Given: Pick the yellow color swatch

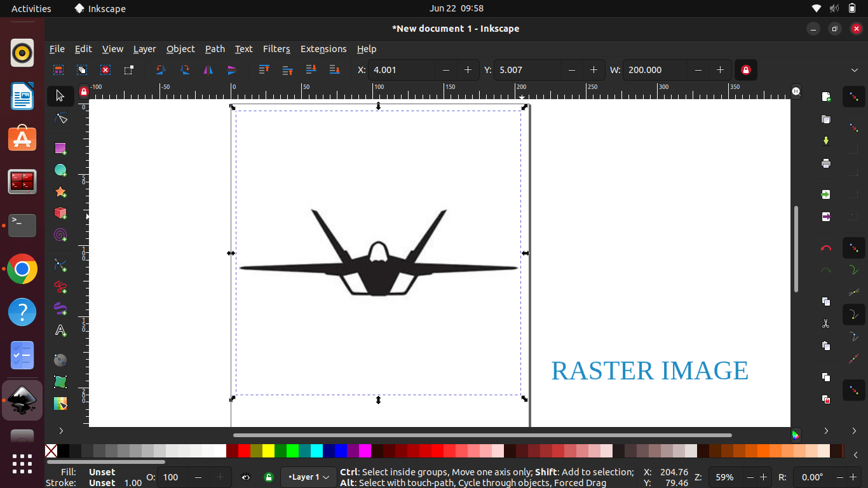Looking at the screenshot, I should (268, 451).
